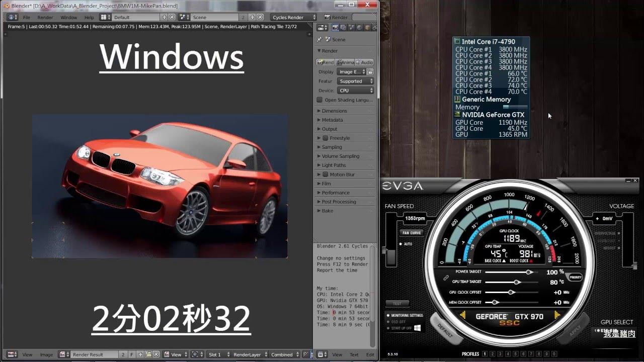Click the TEST button in EVGA
This screenshot has height=362, width=644.
(x=397, y=304)
